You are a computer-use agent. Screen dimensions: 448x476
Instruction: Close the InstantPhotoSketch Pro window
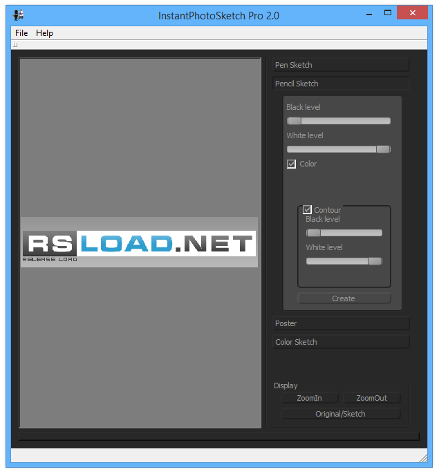point(412,12)
